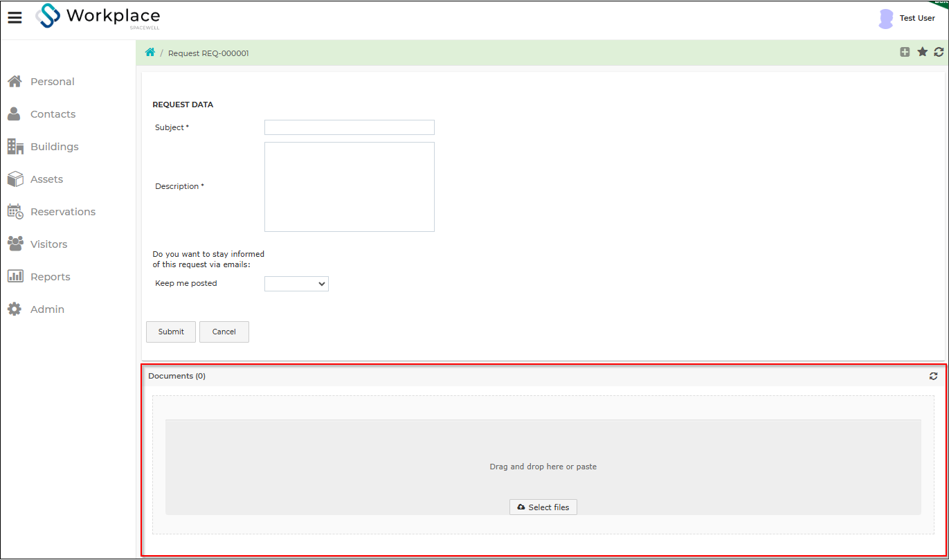The height and width of the screenshot is (560, 949).
Task: Mark page as favorite with star icon
Action: (x=922, y=52)
